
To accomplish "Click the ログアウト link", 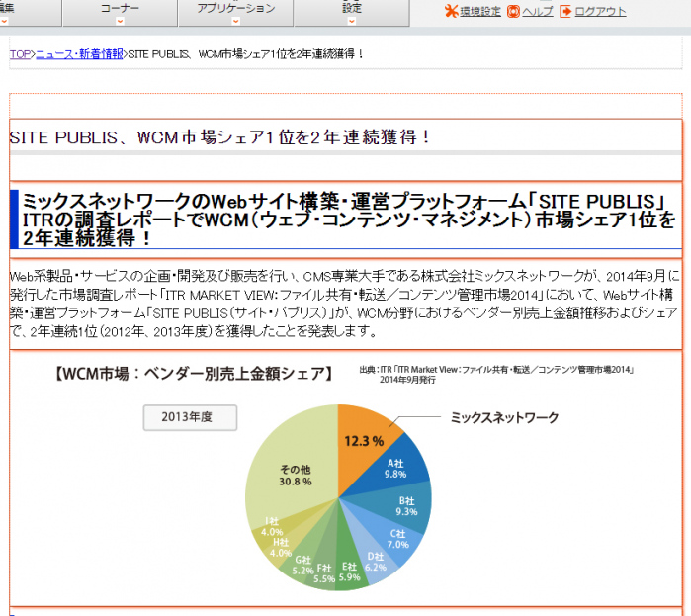I will pos(600,12).
